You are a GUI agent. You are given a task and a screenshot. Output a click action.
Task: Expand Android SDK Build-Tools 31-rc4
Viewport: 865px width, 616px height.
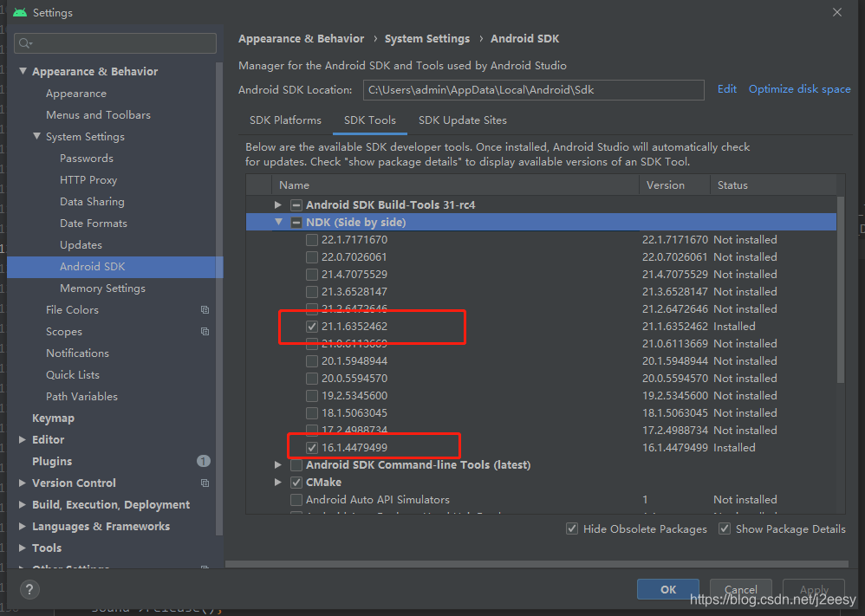click(278, 205)
